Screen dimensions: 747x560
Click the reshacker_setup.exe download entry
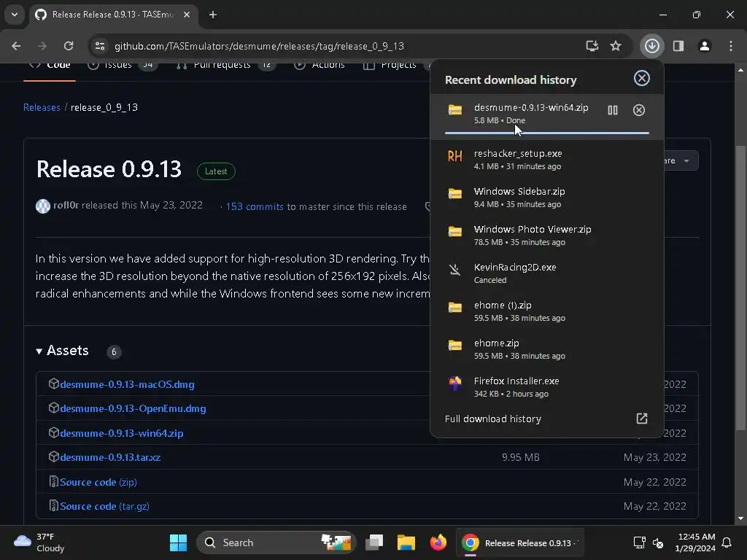pos(546,160)
